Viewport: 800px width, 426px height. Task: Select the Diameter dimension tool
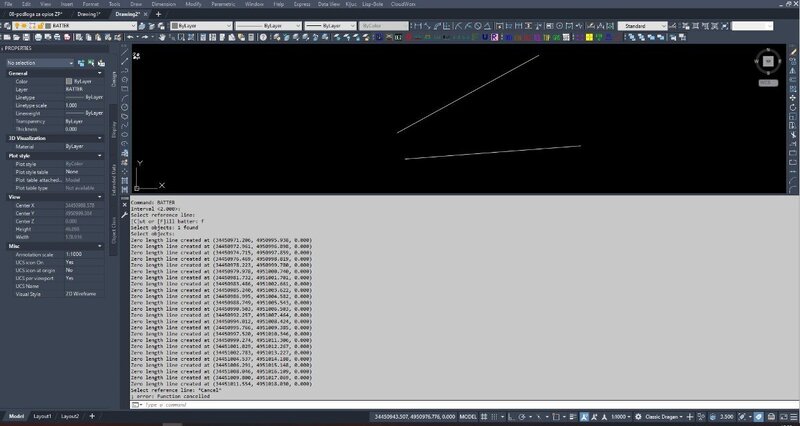click(478, 26)
